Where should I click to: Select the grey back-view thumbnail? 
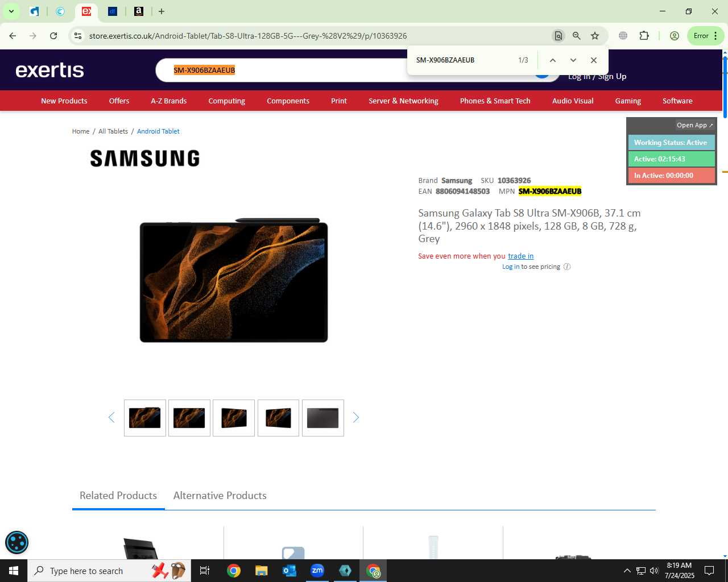323,418
